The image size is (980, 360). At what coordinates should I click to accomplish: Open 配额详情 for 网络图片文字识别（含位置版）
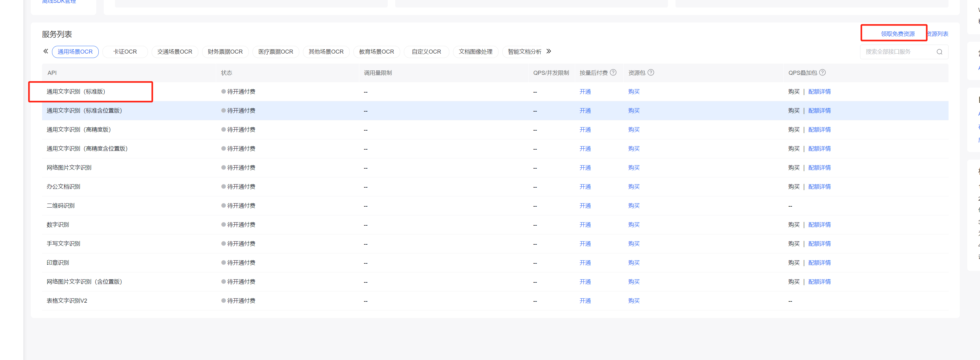(819, 282)
